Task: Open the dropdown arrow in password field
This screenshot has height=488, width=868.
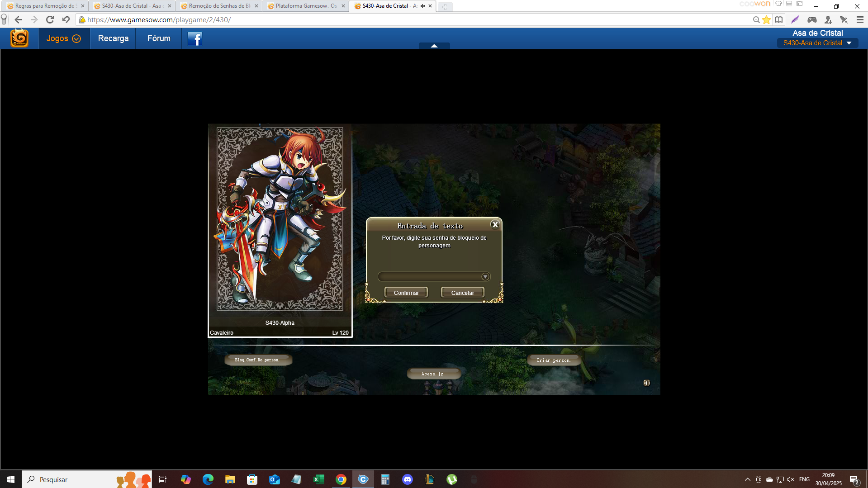Action: (x=485, y=276)
